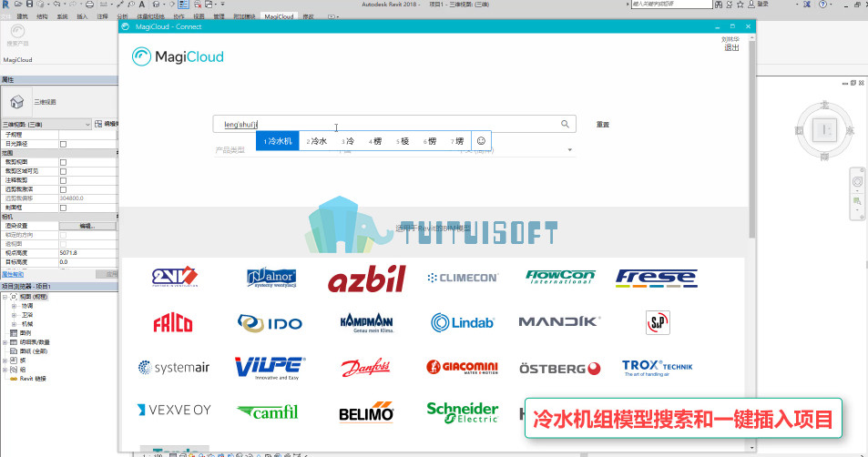Toggle the sun path checkbox in Properties
The height and width of the screenshot is (457, 868).
pos(63,144)
